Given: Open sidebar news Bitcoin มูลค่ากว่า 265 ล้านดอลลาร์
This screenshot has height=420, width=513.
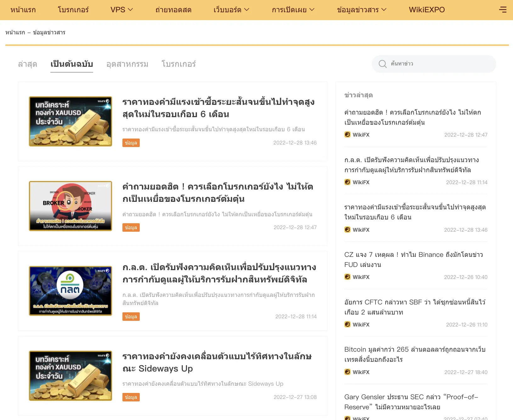Looking at the screenshot, I should 415,354.
